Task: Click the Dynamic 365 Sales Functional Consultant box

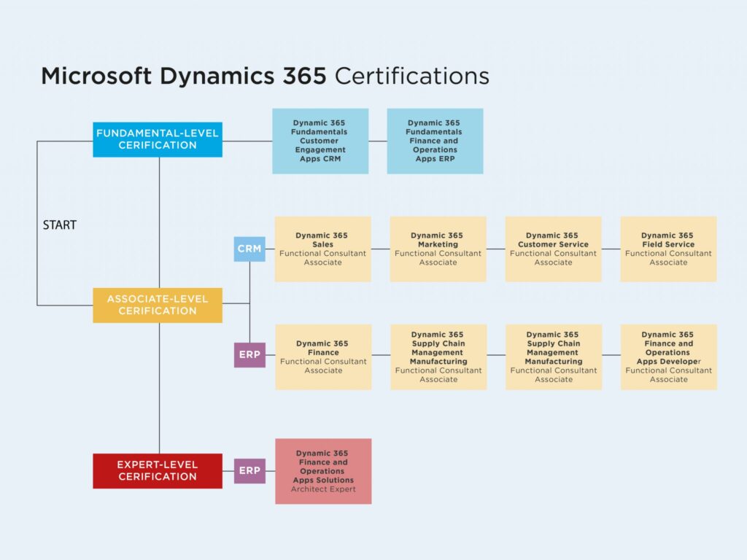Action: 322,249
